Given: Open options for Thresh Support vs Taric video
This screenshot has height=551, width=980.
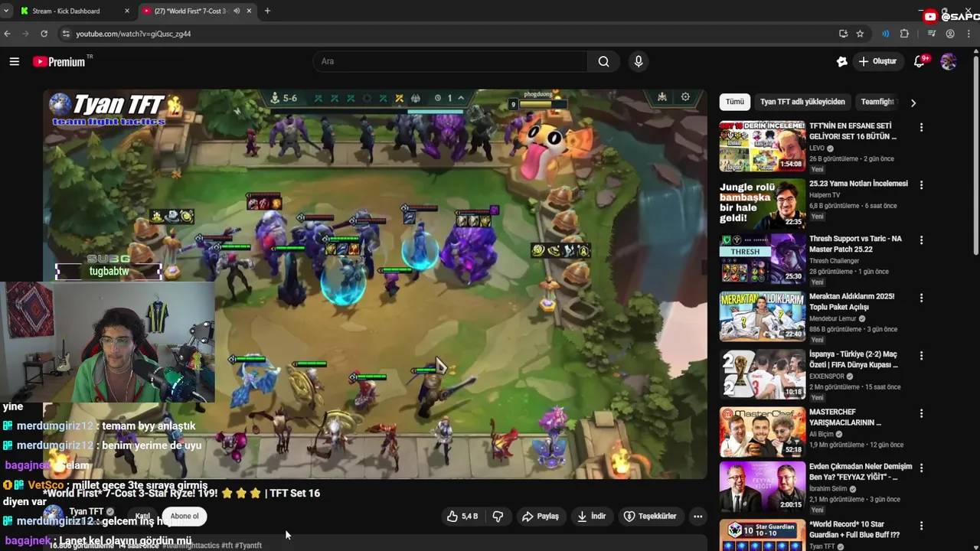Looking at the screenshot, I should 921,240.
